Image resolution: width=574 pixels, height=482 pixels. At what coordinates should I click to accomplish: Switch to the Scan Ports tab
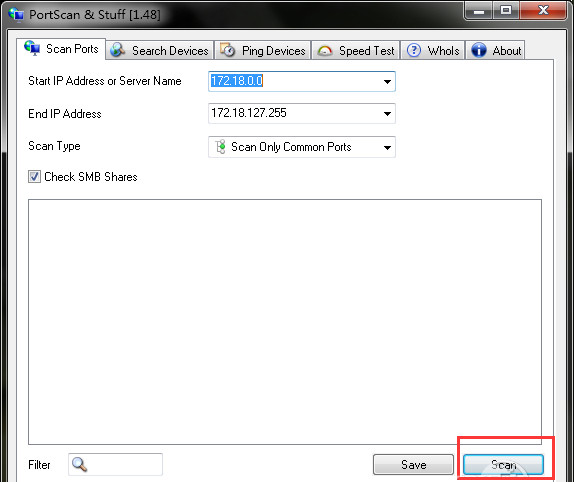coord(62,49)
